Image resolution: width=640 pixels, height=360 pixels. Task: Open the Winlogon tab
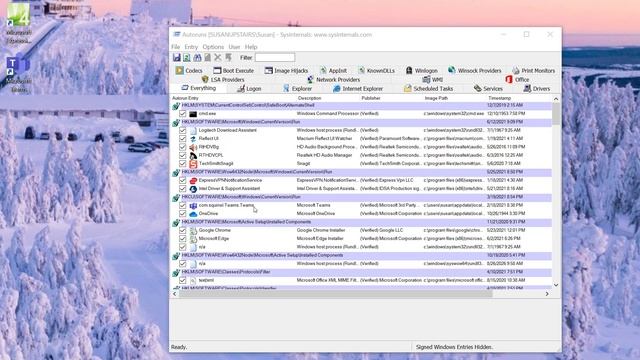pyautogui.click(x=421, y=71)
